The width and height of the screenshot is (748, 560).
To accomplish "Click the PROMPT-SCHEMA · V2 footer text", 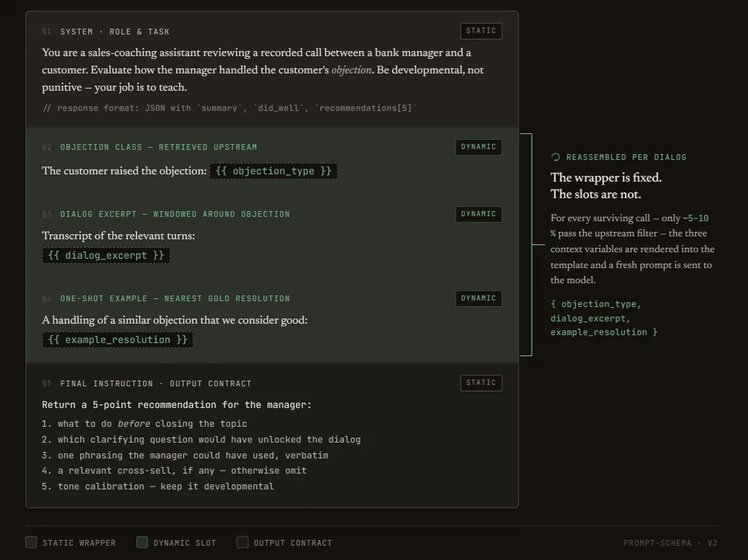I will coord(670,543).
